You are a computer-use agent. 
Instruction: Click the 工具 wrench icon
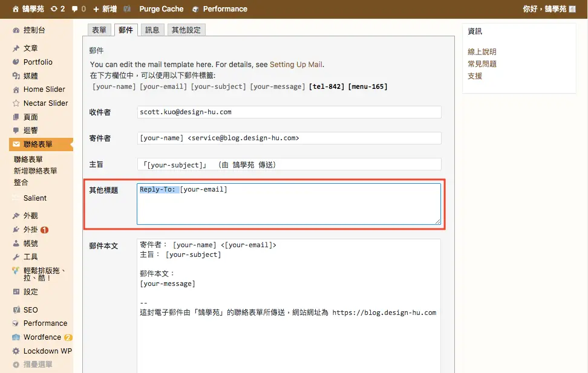(16, 257)
